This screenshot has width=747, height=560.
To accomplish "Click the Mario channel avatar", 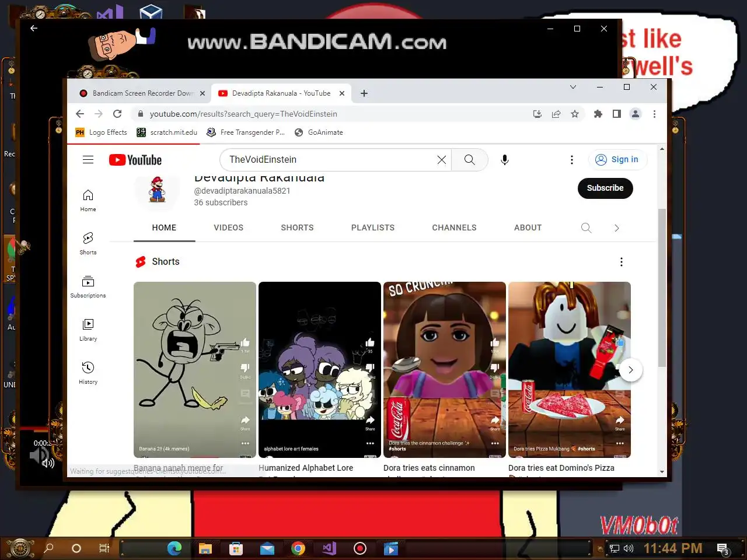I will [x=157, y=190].
